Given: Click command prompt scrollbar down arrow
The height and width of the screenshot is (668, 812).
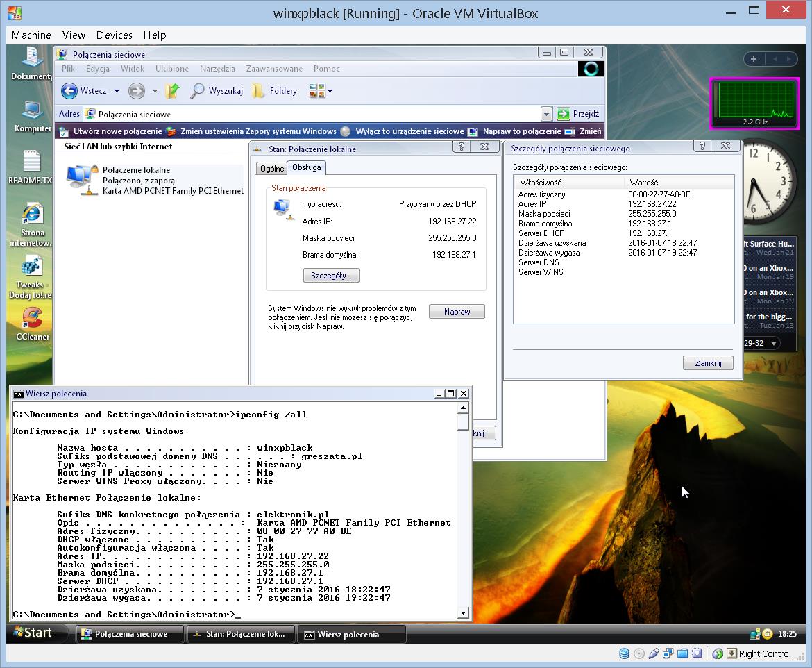Looking at the screenshot, I should coord(464,613).
